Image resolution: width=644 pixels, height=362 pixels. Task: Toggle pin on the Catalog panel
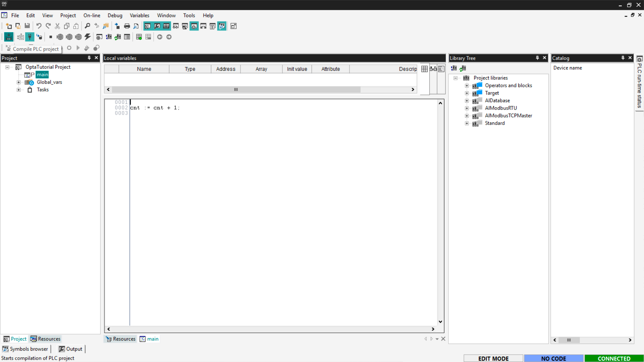point(623,58)
